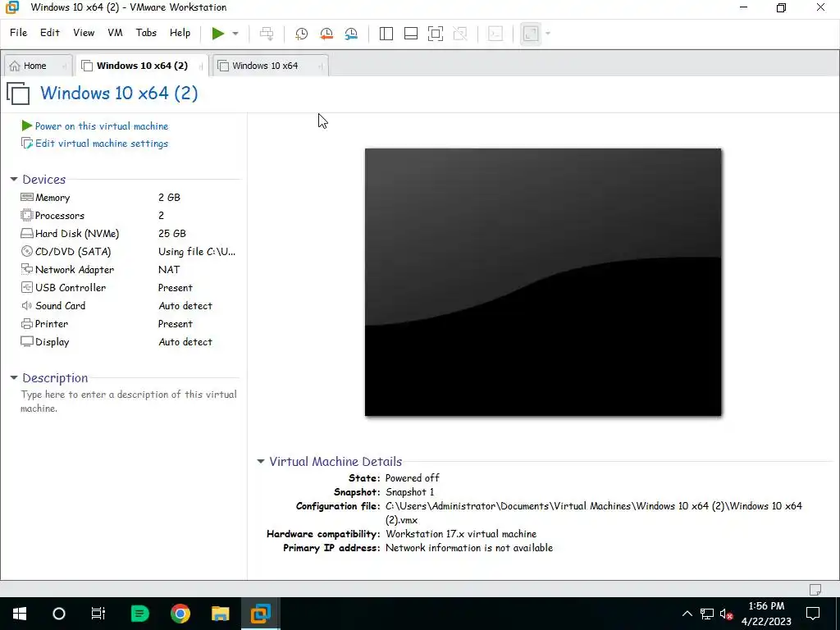Open Task View on the taskbar
This screenshot has width=840, height=630.
click(x=98, y=614)
